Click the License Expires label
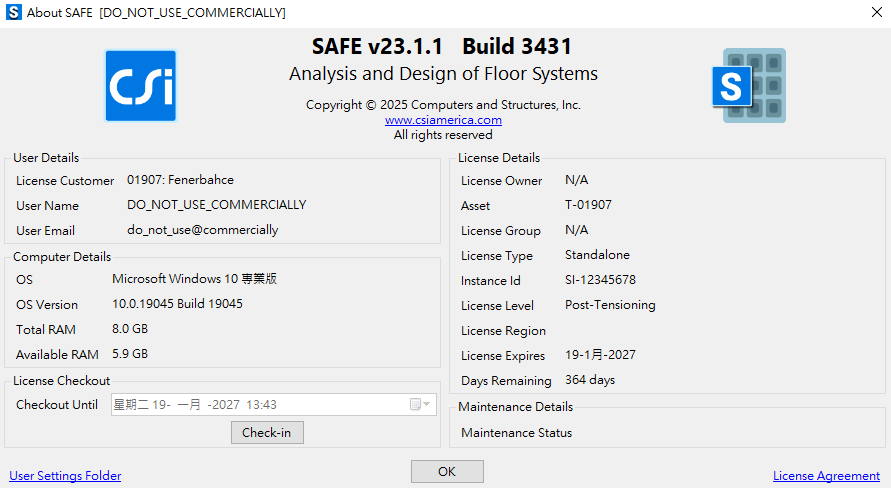 (x=503, y=356)
